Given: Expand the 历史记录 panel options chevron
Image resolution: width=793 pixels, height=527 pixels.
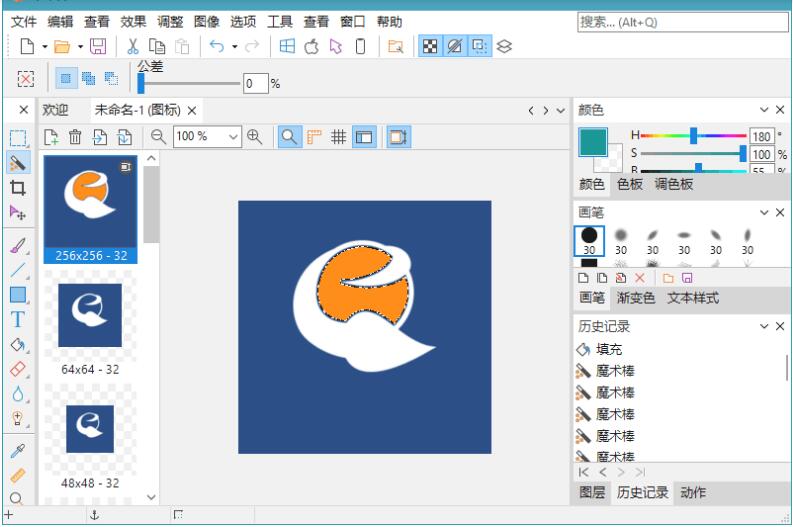Looking at the screenshot, I should coord(764,326).
